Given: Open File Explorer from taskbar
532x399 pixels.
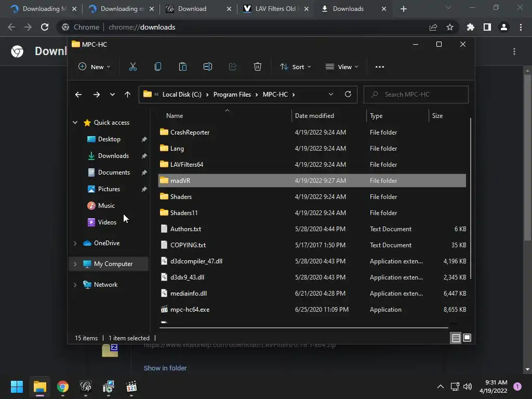Looking at the screenshot, I should pyautogui.click(x=39, y=387).
